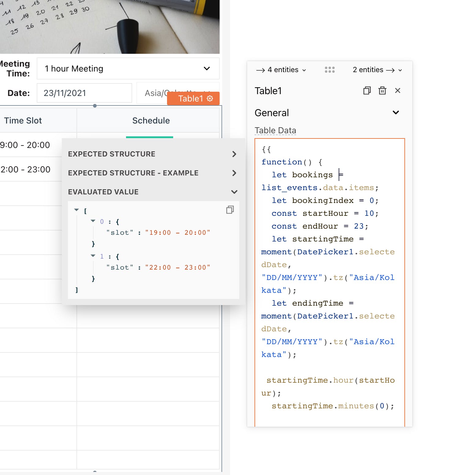
Task: Copy the Table1 widget
Action: (x=367, y=91)
